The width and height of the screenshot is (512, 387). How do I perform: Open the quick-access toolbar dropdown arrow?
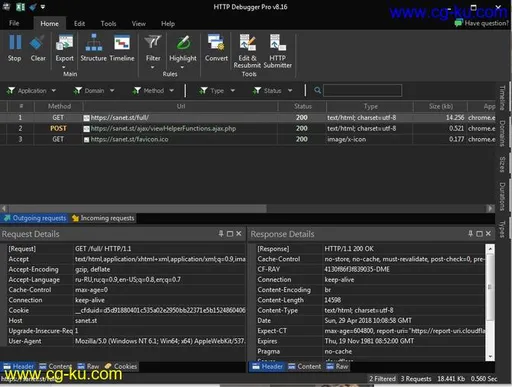[43, 7]
